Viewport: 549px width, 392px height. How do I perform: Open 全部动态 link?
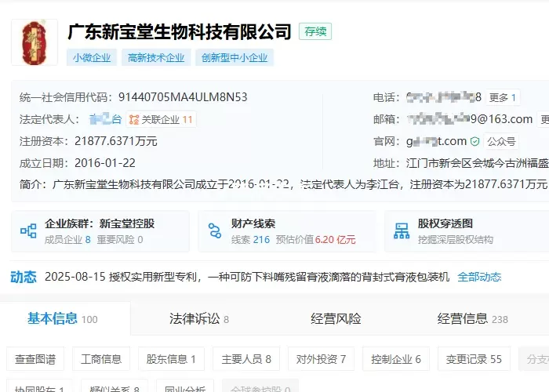pos(479,277)
